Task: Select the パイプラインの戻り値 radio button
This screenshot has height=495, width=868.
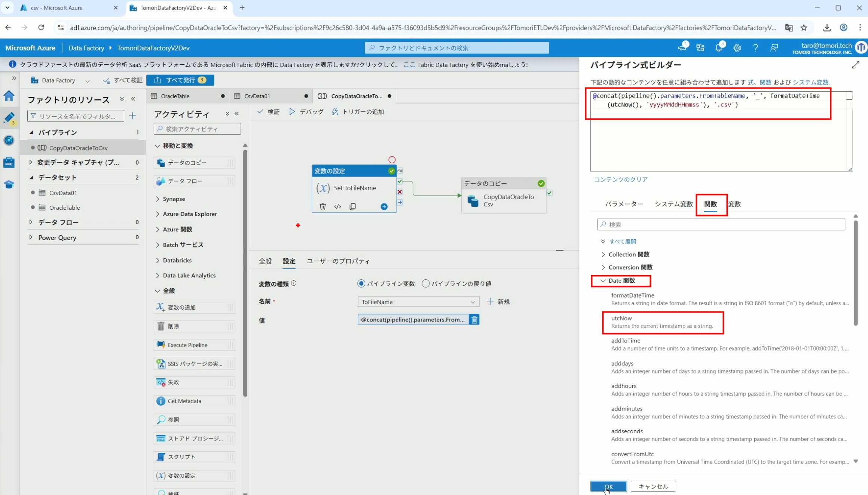Action: pyautogui.click(x=426, y=283)
